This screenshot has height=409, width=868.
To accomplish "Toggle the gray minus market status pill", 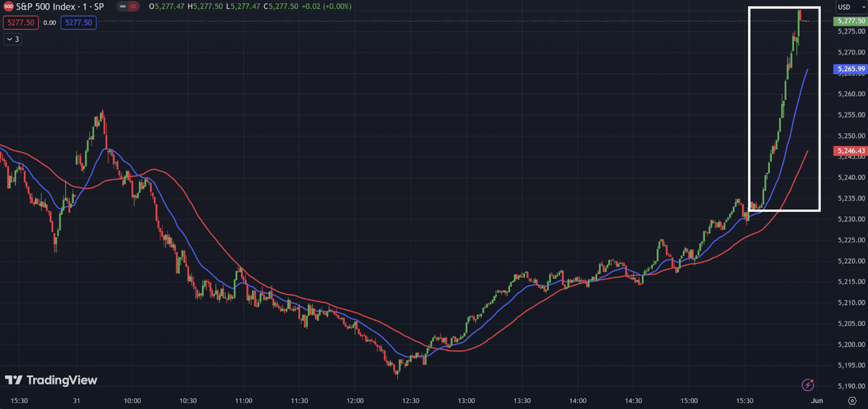I will point(123,6).
